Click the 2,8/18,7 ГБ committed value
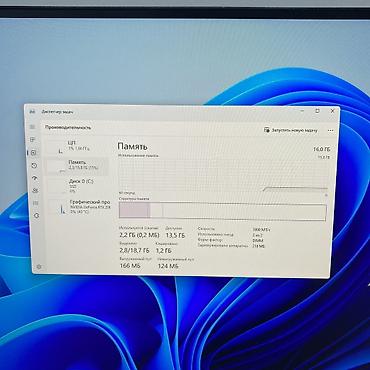The image size is (370, 370). tap(134, 251)
